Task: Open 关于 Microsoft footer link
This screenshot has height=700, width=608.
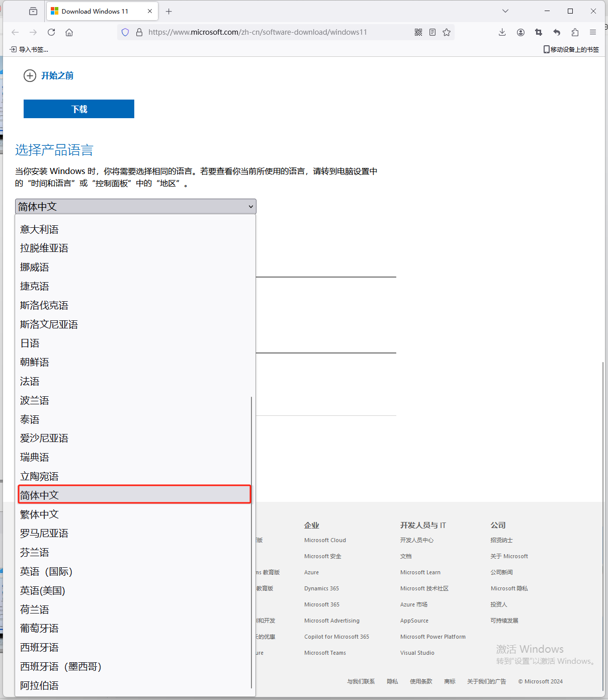Action: point(509,556)
